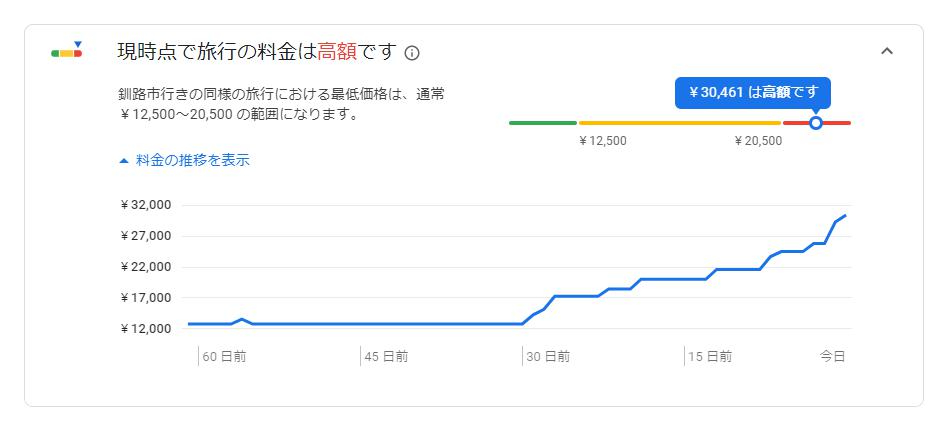Click the yellow typical-price segment of the range bar
Viewport: 944px width, 426px height.
(680, 123)
